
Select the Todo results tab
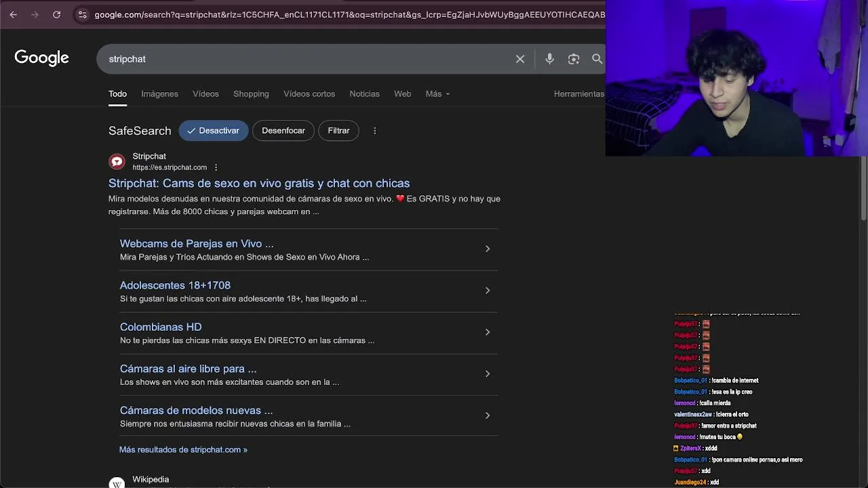click(117, 94)
